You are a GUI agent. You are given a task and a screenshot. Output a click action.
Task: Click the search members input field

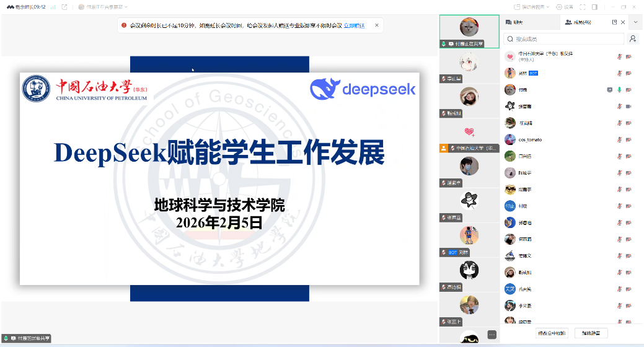[x=564, y=39]
